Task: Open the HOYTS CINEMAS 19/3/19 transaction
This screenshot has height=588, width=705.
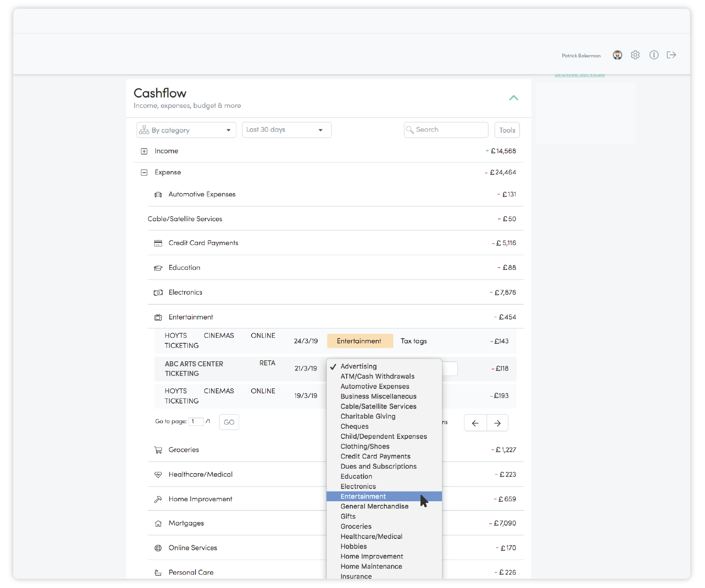Action: click(x=336, y=396)
